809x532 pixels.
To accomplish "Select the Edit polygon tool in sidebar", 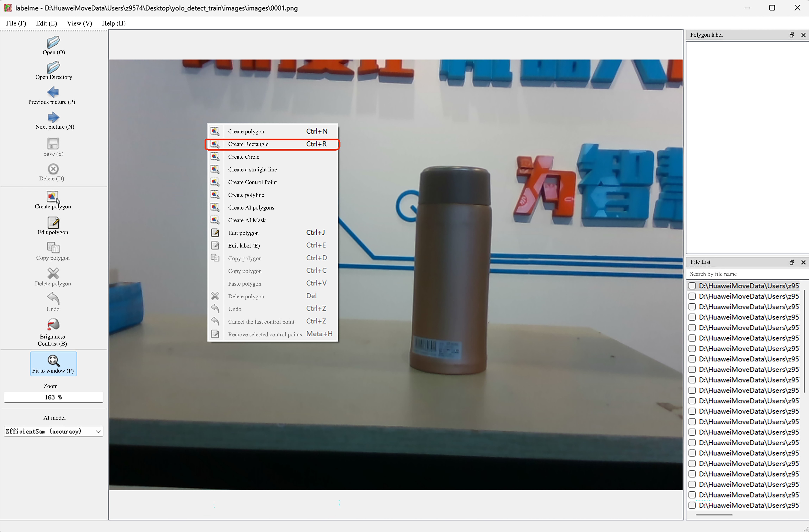I will (53, 225).
